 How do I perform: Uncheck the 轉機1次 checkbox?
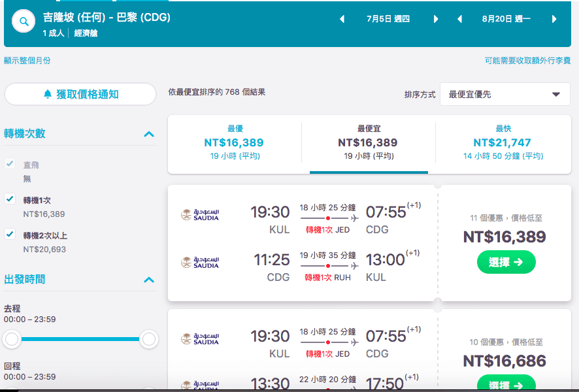(10, 199)
